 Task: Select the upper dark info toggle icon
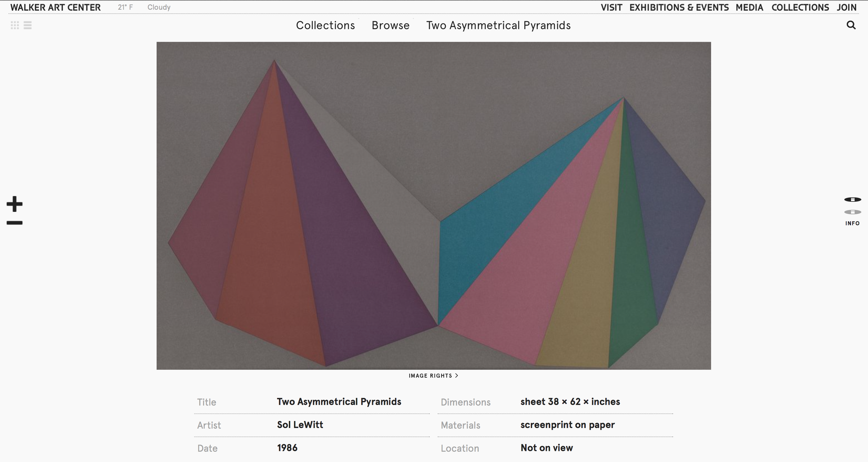[x=853, y=199]
